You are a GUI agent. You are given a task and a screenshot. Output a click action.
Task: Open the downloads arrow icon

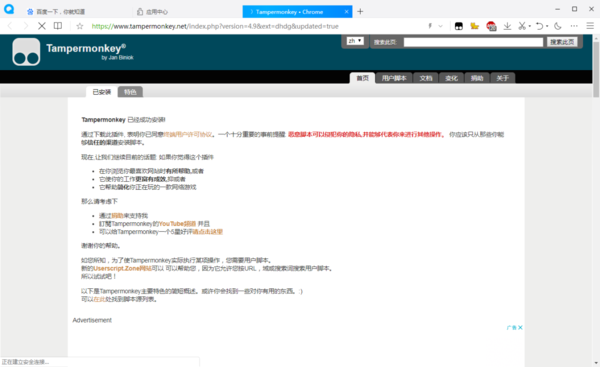pyautogui.click(x=507, y=26)
